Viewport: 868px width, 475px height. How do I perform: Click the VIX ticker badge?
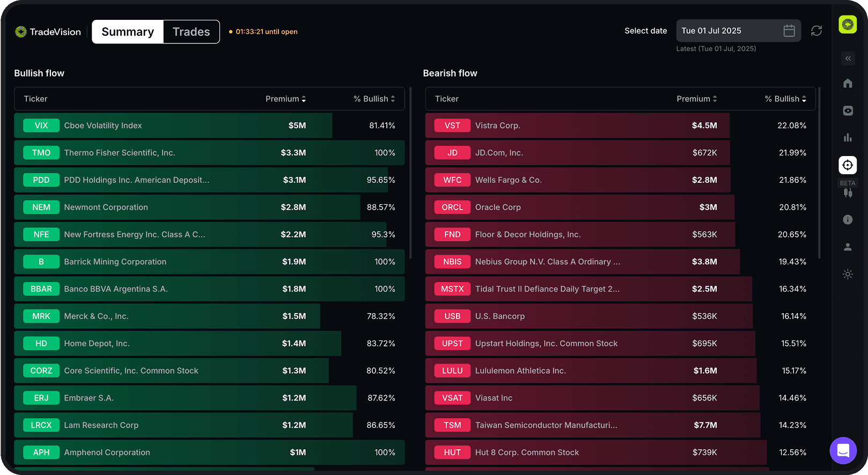(x=41, y=126)
